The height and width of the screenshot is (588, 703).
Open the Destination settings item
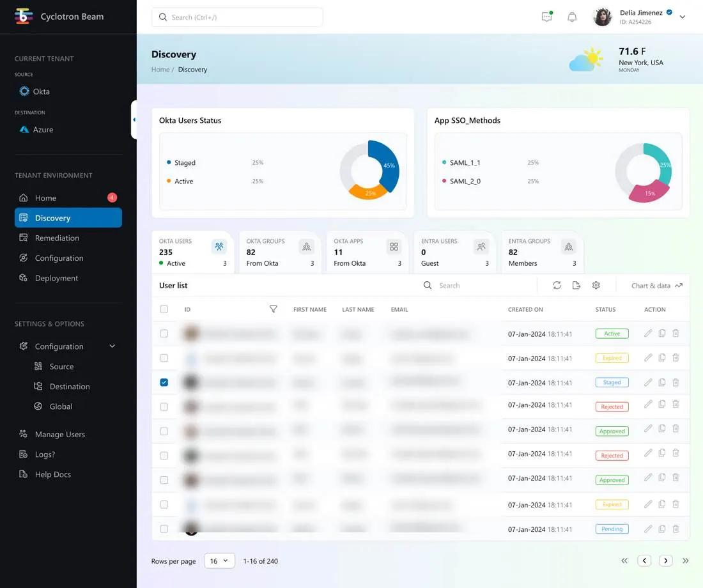click(x=62, y=387)
